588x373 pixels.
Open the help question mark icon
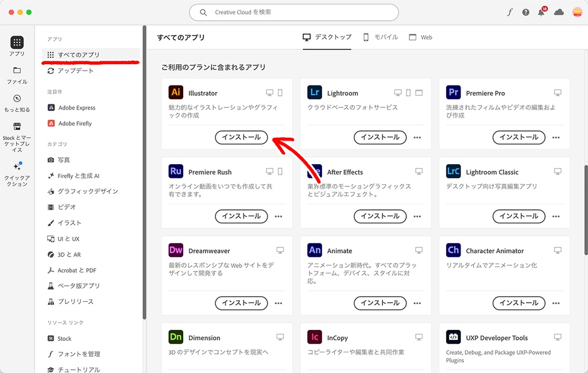(x=526, y=13)
